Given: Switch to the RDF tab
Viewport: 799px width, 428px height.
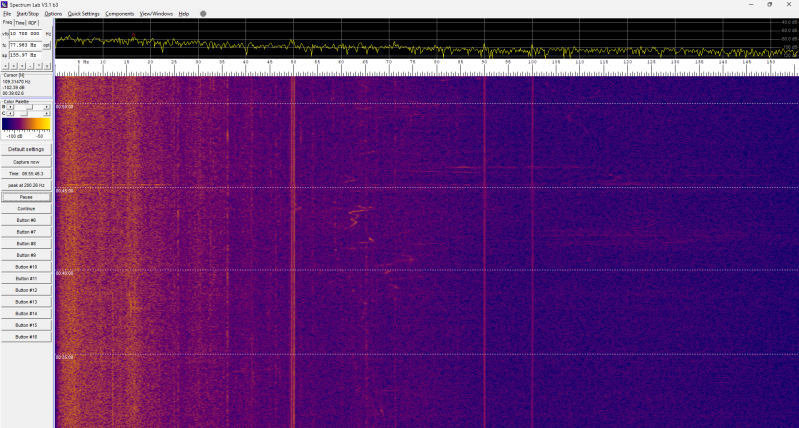Looking at the screenshot, I should (x=33, y=23).
